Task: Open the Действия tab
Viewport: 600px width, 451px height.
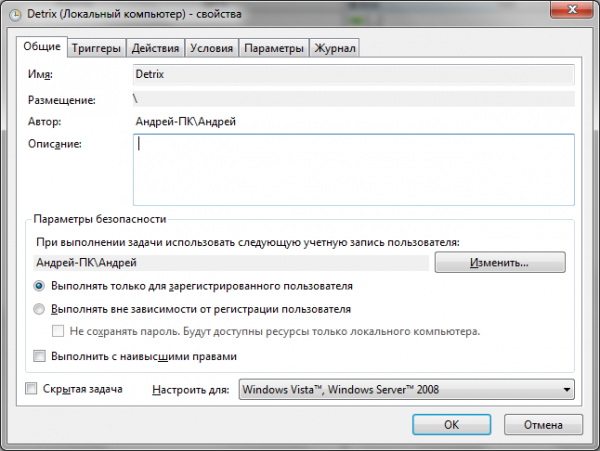Action: (155, 48)
